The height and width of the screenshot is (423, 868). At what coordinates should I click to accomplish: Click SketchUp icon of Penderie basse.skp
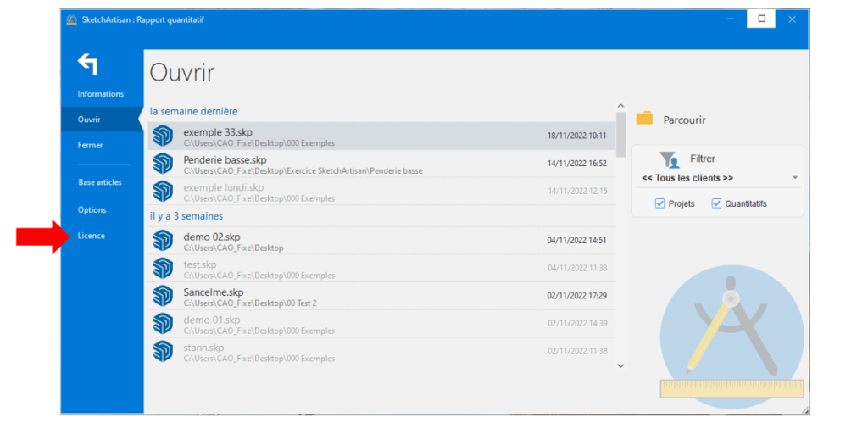(163, 164)
